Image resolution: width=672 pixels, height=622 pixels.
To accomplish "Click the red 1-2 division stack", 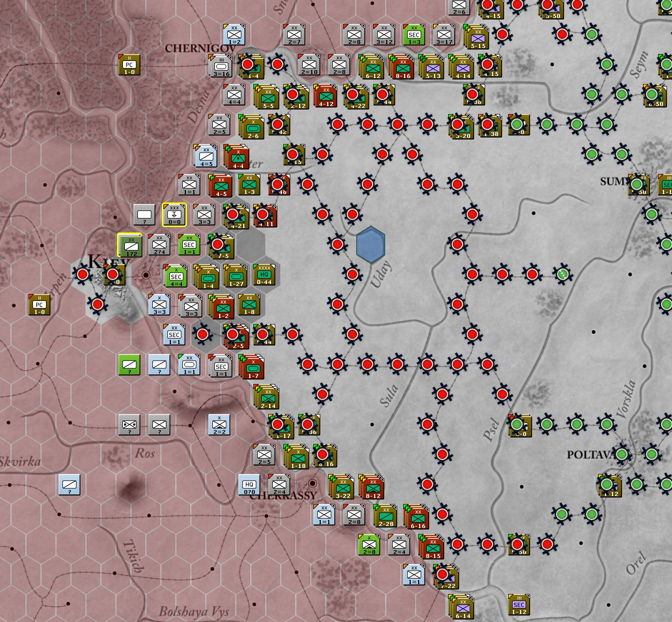I will click(x=221, y=306).
